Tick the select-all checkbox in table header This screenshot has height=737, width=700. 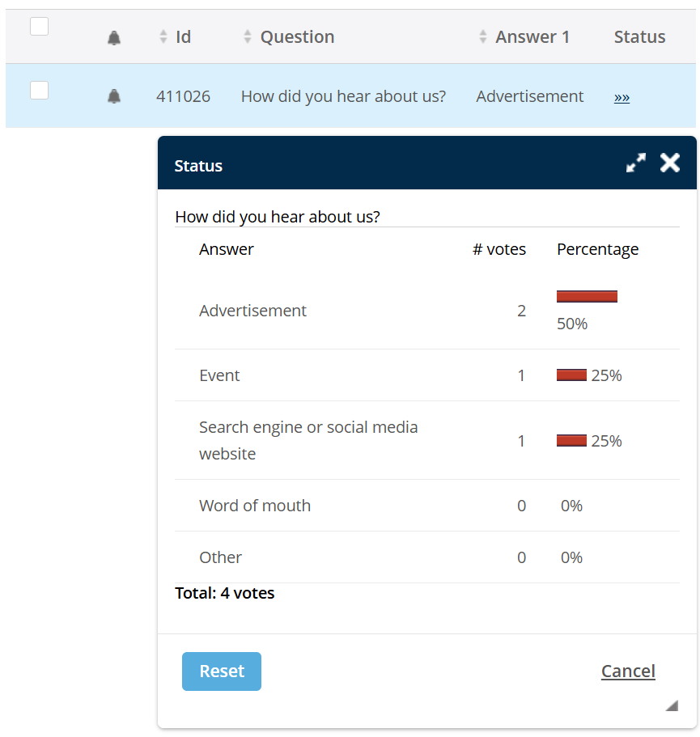pos(39,27)
